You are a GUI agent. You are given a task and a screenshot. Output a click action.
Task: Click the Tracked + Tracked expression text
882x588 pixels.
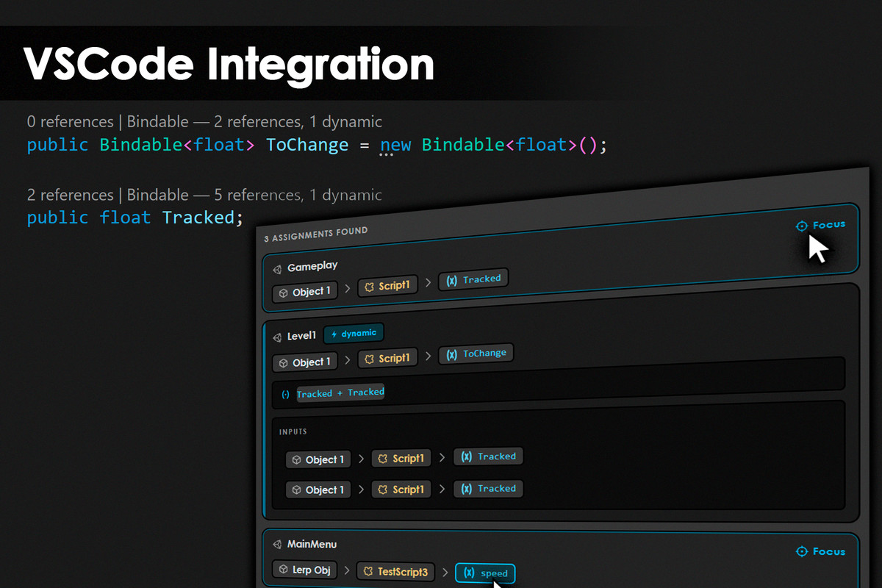[x=340, y=393]
